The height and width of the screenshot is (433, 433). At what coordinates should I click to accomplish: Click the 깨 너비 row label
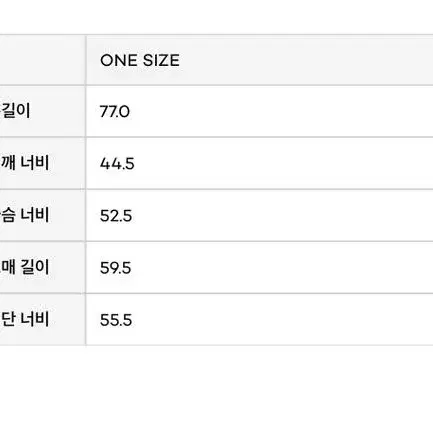point(25,163)
